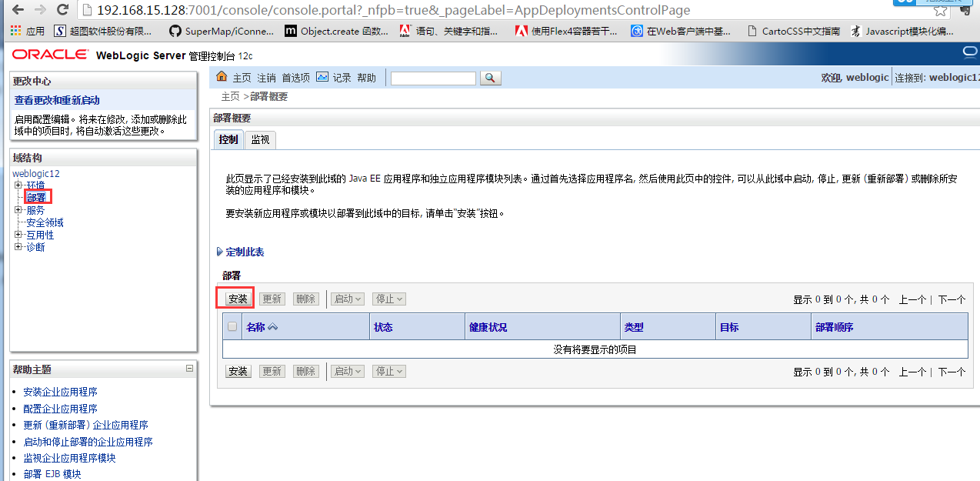Image resolution: width=980 pixels, height=481 pixels.
Task: Open the SuperMap/iConne GitHub bookmark
Action: [222, 32]
